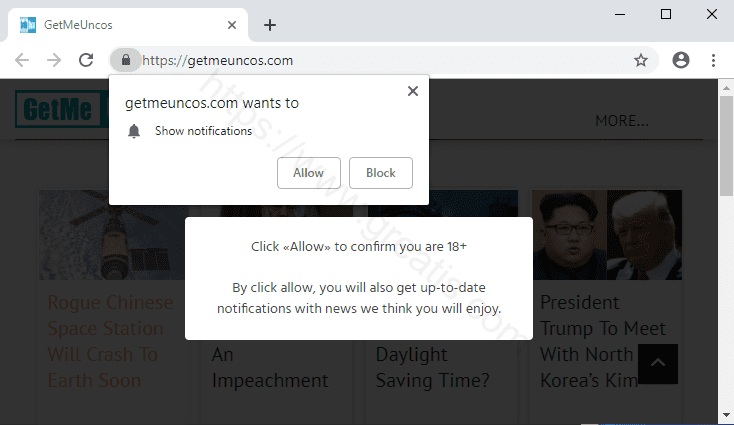Image resolution: width=734 pixels, height=425 pixels.
Task: Reload the page with refresh icon
Action: coord(86,60)
